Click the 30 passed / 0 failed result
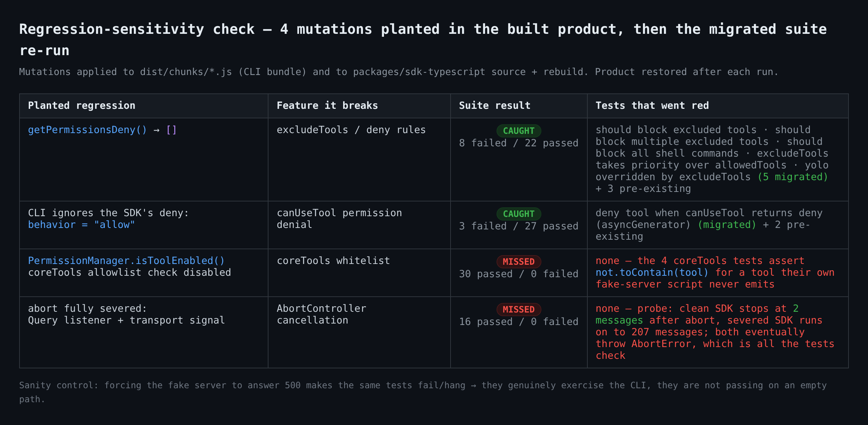The width and height of the screenshot is (868, 425). pyautogui.click(x=519, y=274)
